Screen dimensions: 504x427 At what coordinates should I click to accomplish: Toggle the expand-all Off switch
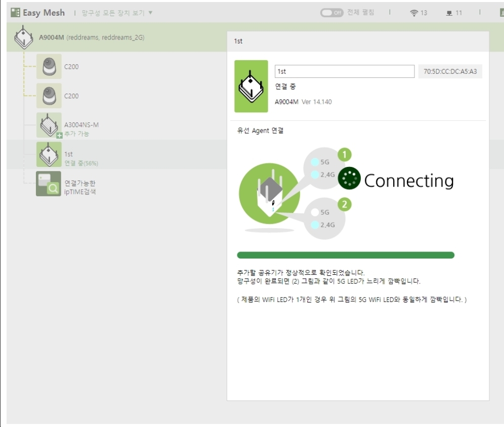332,13
